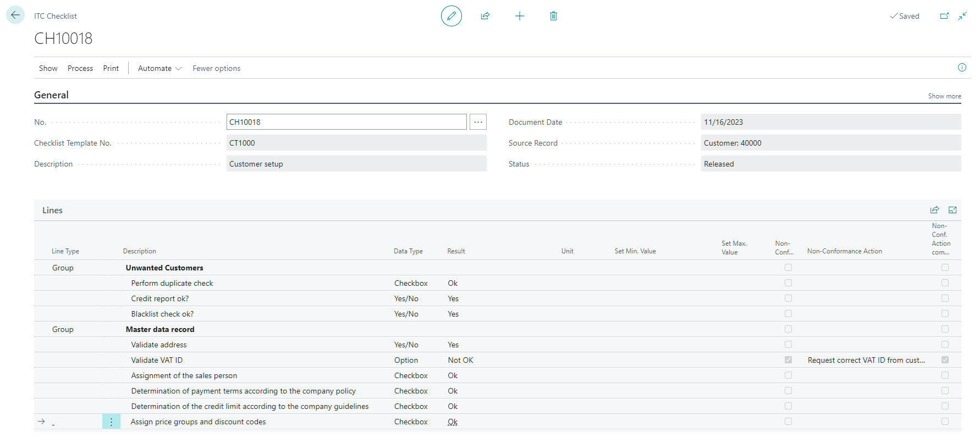Click the share icon in Lines section

[x=934, y=210]
